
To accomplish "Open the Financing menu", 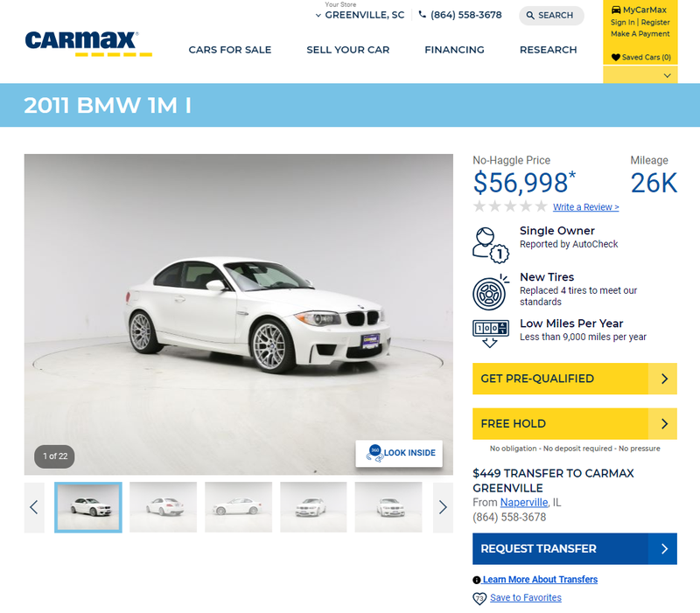I will pyautogui.click(x=454, y=50).
